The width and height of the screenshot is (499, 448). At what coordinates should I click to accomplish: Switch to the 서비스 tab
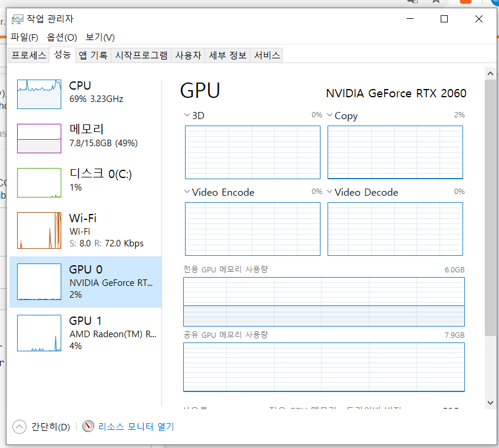click(267, 55)
